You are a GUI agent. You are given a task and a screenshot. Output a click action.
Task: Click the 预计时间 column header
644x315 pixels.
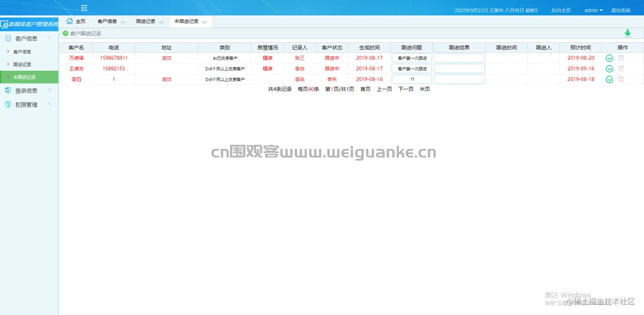(581, 48)
